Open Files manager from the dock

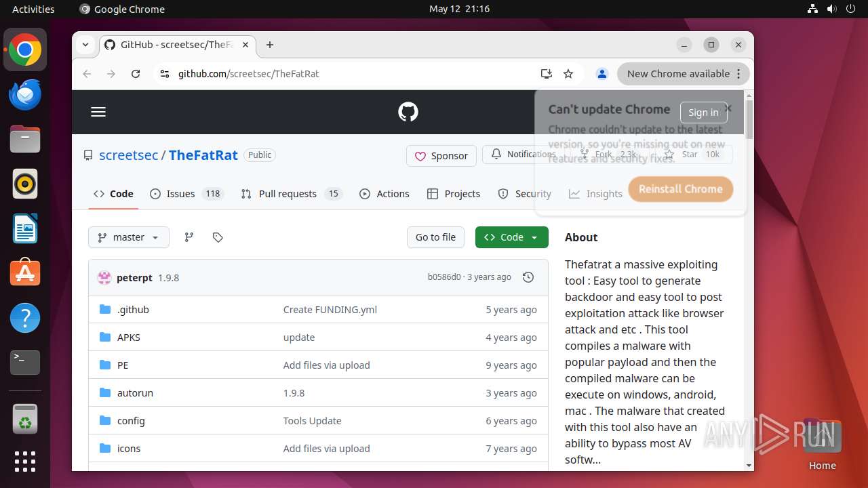[x=25, y=140]
